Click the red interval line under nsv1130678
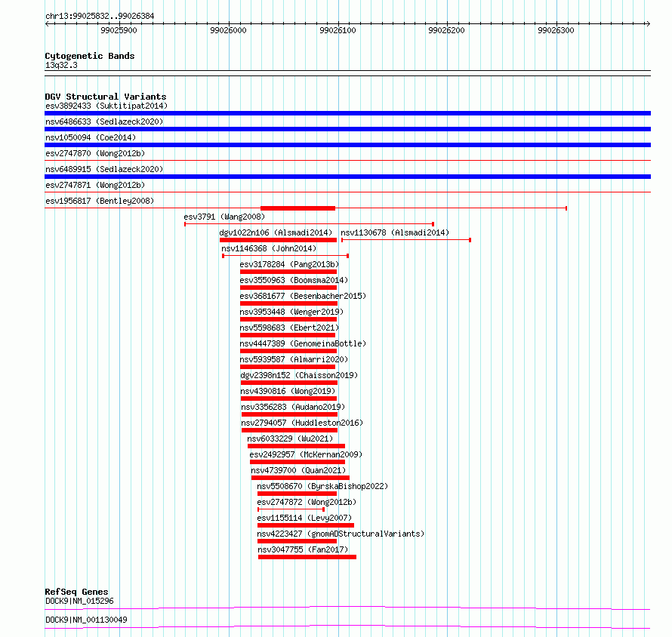 [x=406, y=240]
